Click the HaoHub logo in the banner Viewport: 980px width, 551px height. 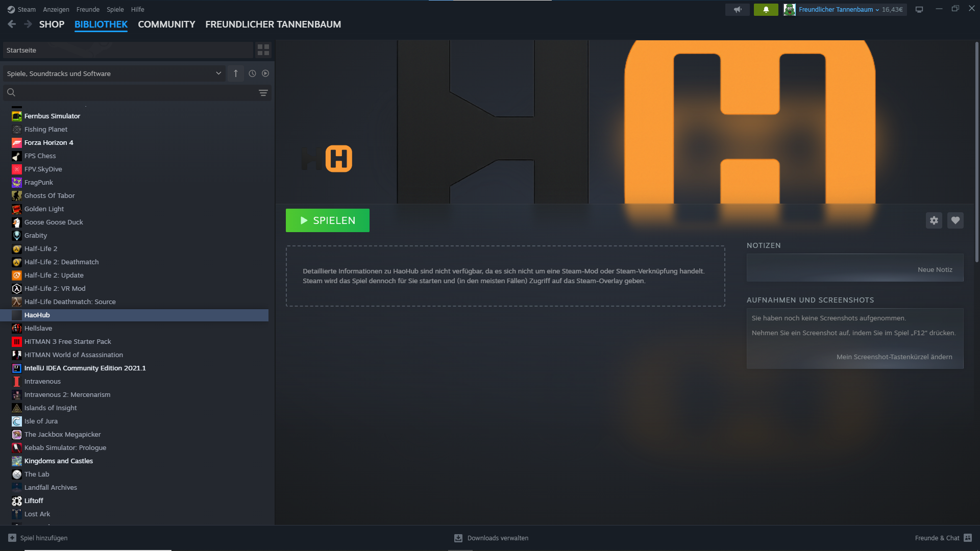(x=327, y=159)
